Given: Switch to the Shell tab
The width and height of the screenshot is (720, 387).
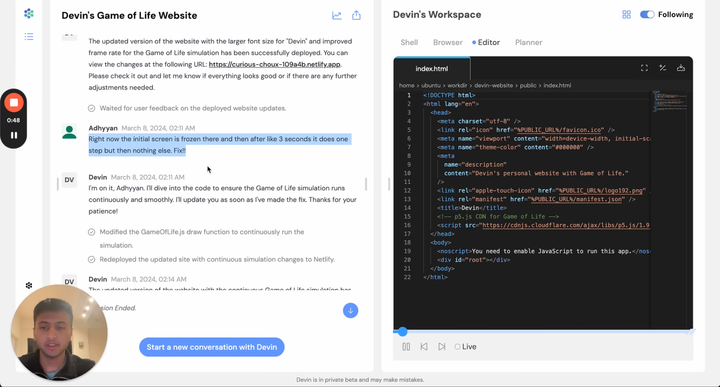Looking at the screenshot, I should (409, 42).
